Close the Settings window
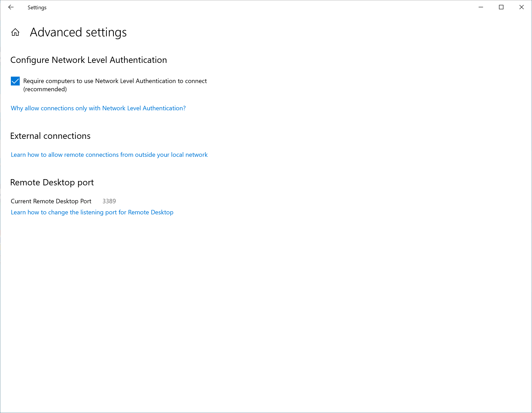This screenshot has height=413, width=532. (521, 7)
